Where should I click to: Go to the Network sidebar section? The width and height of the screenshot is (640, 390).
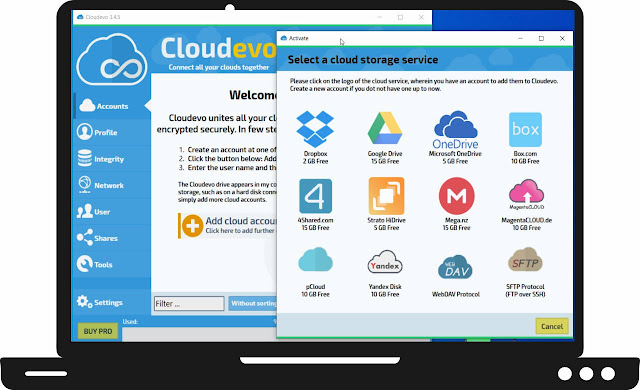(x=112, y=185)
